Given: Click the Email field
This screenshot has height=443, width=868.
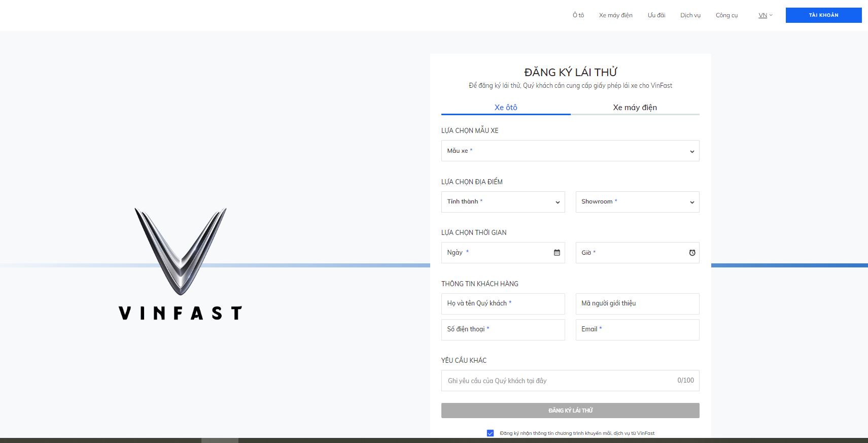Looking at the screenshot, I should [637, 330].
